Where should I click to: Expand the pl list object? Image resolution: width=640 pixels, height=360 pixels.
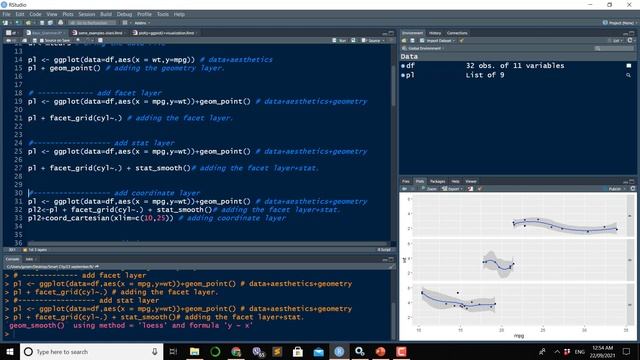(x=403, y=75)
